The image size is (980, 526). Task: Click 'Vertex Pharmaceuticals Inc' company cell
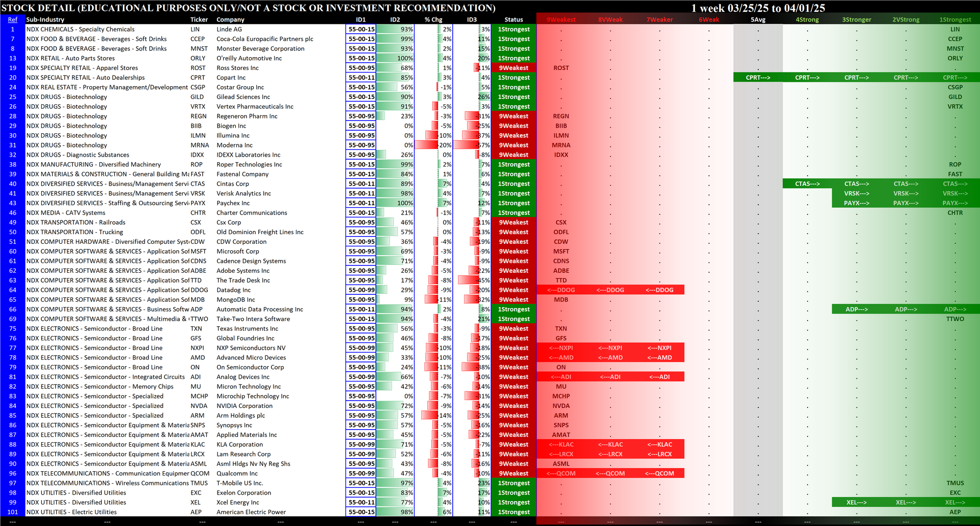point(255,107)
